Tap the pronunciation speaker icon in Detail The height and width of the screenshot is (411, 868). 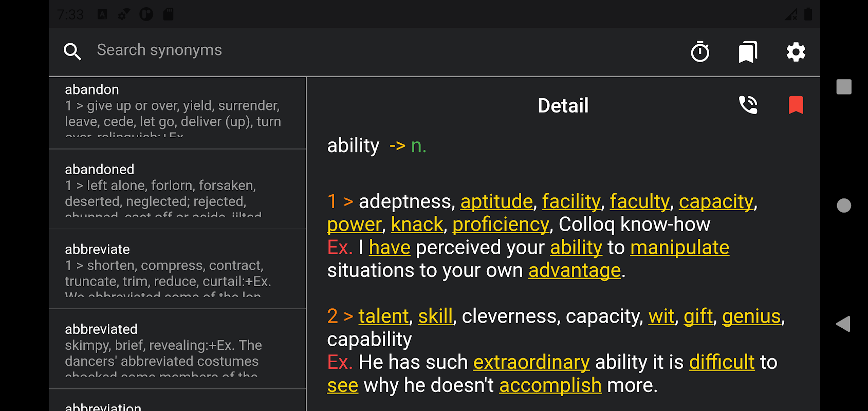pos(748,105)
